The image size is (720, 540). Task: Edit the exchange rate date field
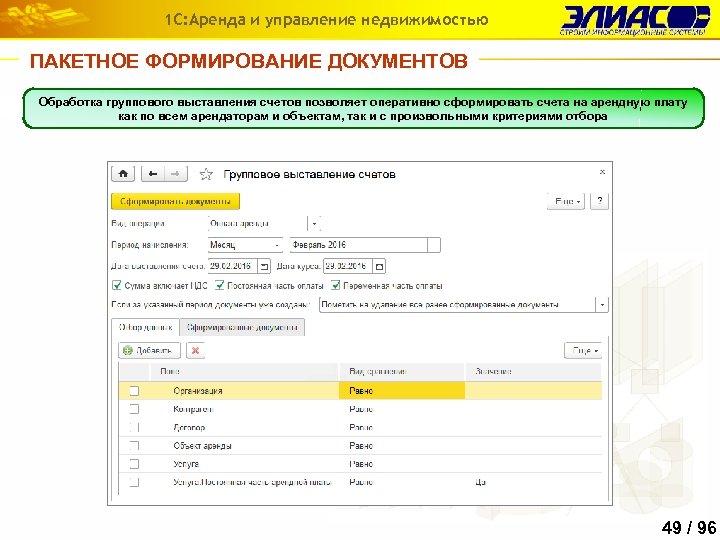click(x=348, y=266)
